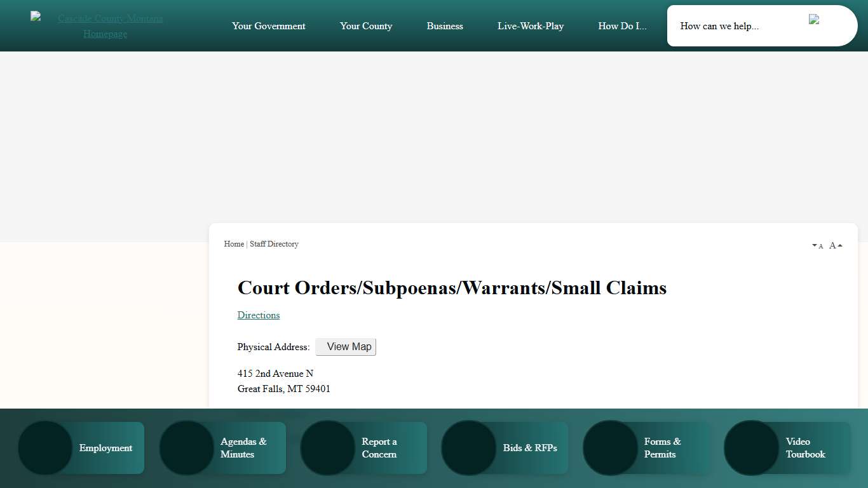
Task: Click the Bids & RFPs icon
Action: point(468,447)
